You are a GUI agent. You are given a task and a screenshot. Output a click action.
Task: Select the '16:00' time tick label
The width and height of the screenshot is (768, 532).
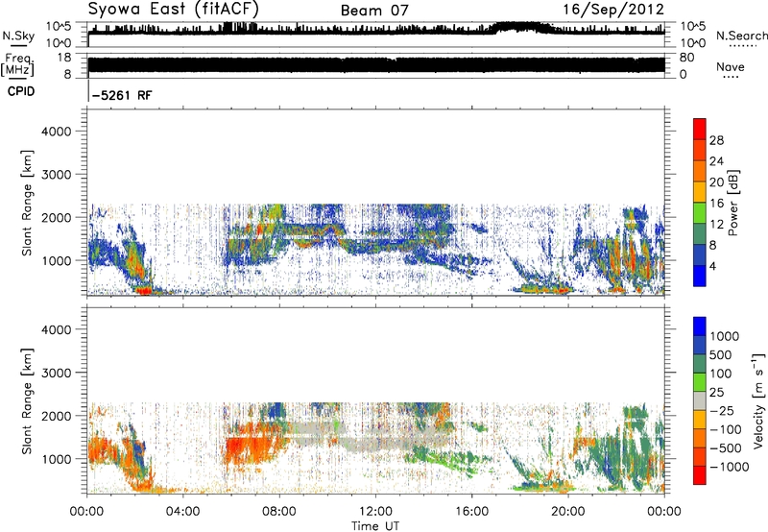coord(471,512)
